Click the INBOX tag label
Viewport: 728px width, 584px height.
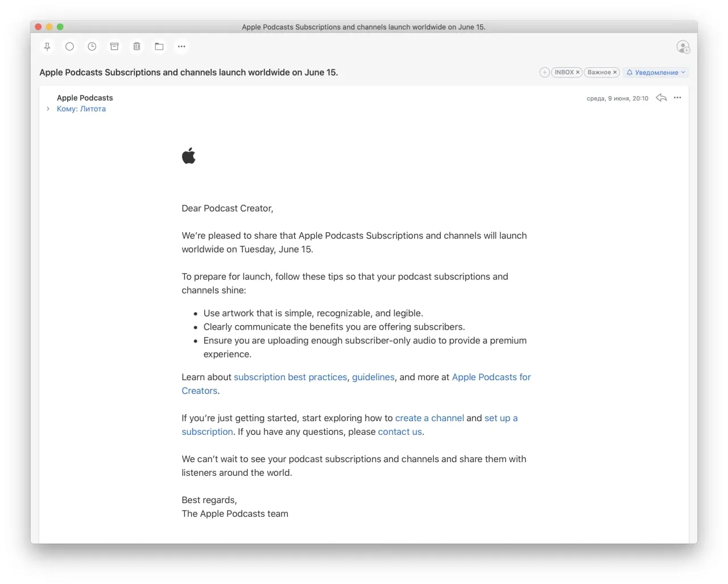(564, 72)
